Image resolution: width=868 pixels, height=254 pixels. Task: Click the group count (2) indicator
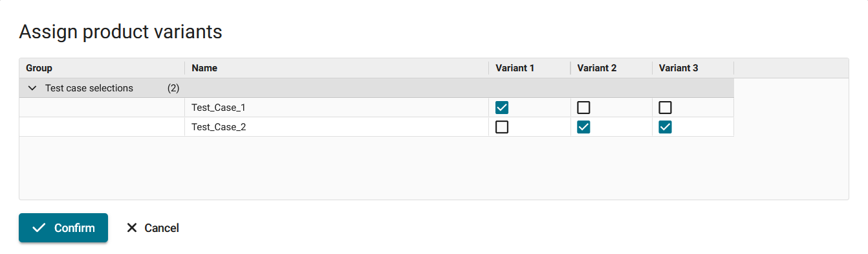(173, 88)
